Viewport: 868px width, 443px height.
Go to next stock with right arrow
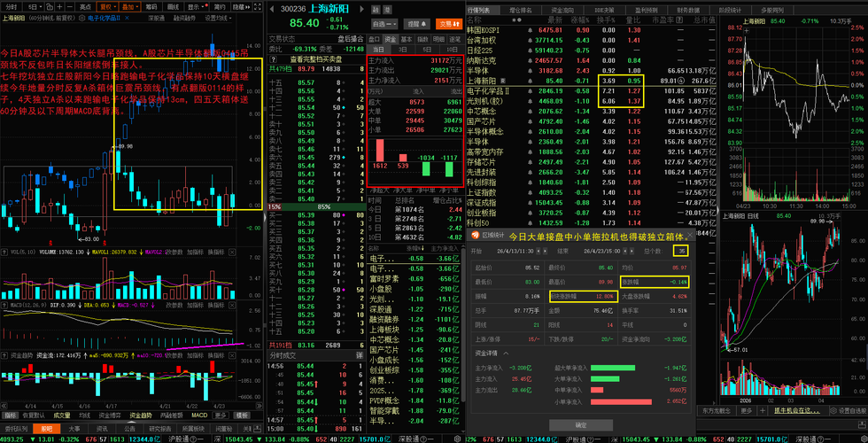tap(362, 9)
